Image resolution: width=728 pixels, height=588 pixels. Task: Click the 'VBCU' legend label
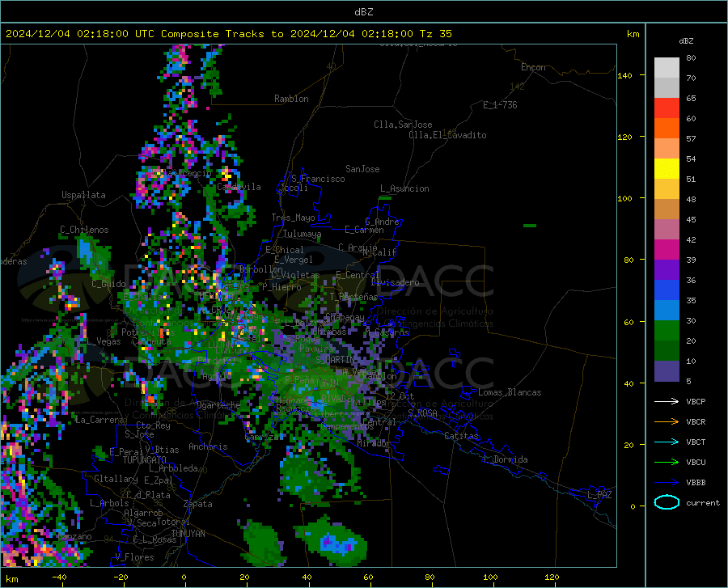click(696, 463)
